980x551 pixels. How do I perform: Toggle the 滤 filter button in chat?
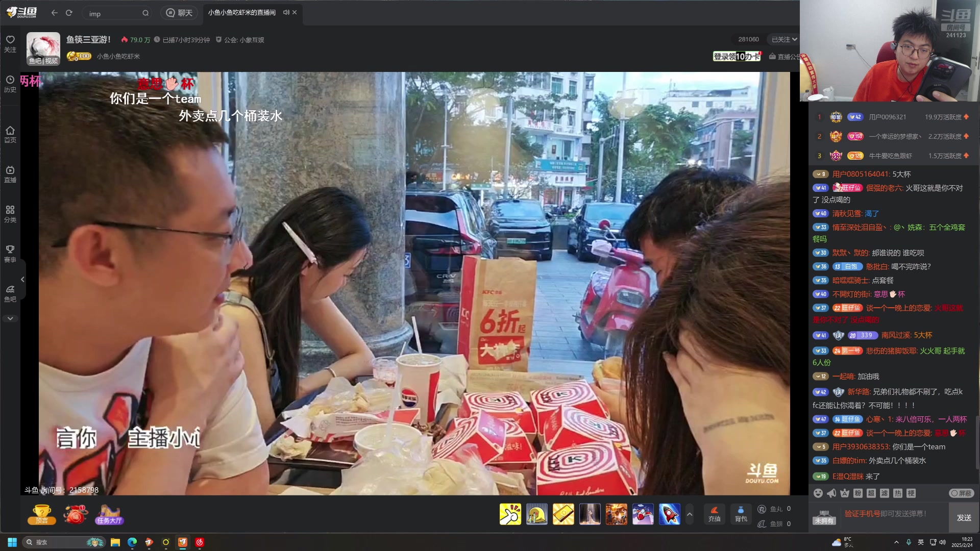[x=885, y=493]
